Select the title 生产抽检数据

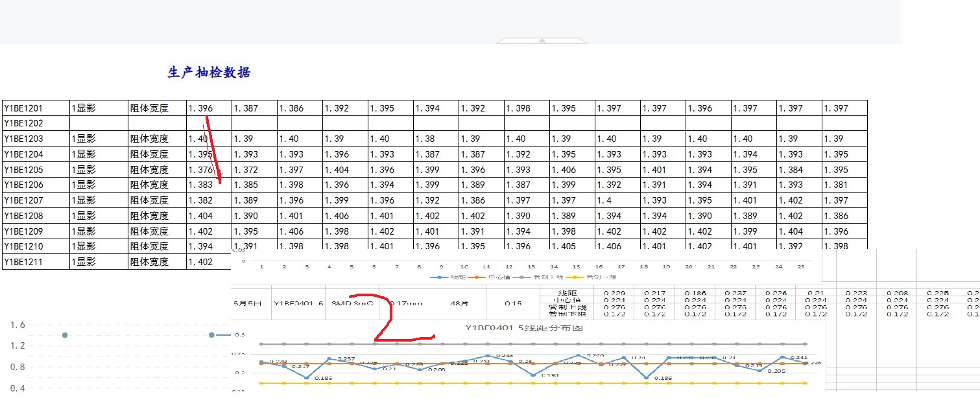pos(209,73)
